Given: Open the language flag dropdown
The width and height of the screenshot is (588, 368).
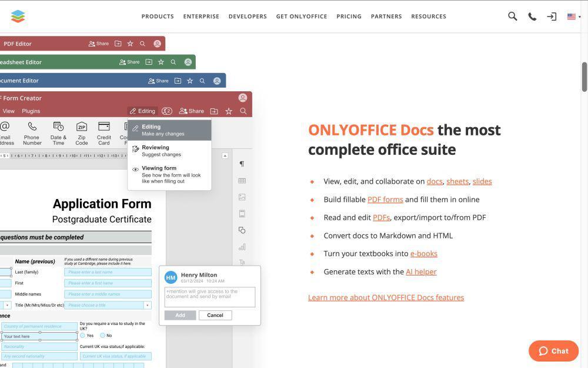Looking at the screenshot, I should click(x=574, y=16).
